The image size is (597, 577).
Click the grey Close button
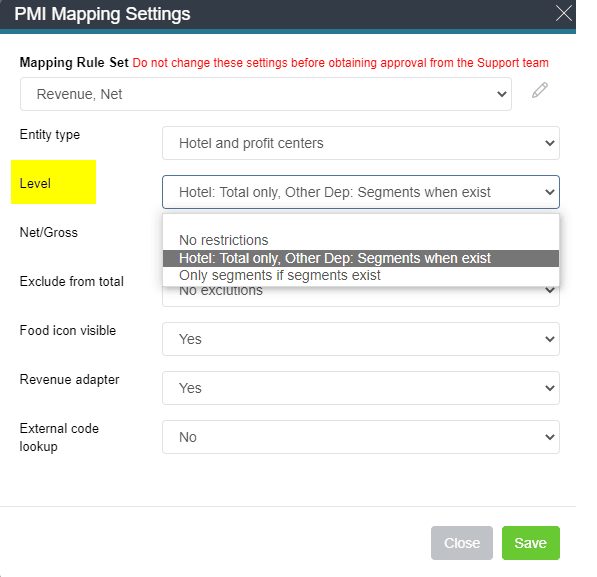[x=461, y=543]
